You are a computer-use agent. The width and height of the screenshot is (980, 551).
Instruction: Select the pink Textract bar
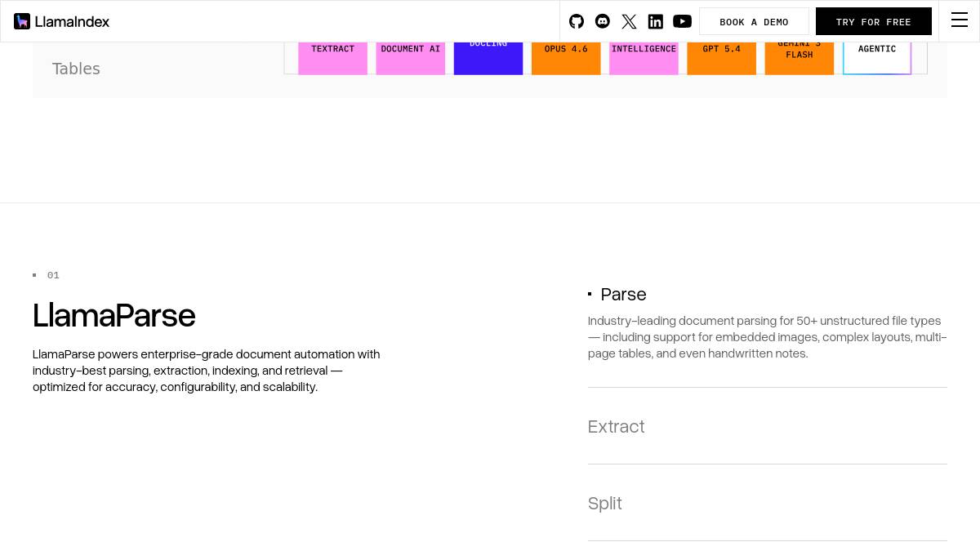coord(332,58)
